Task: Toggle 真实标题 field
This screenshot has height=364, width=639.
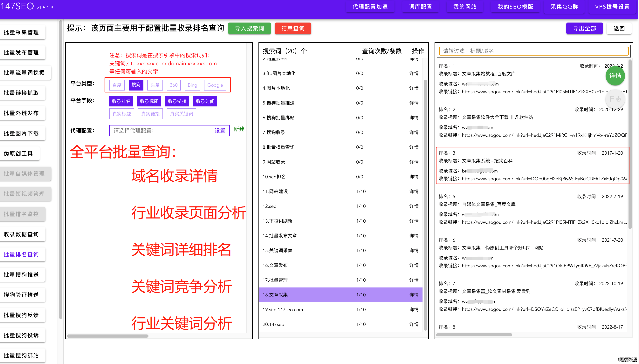Action: 121,114
